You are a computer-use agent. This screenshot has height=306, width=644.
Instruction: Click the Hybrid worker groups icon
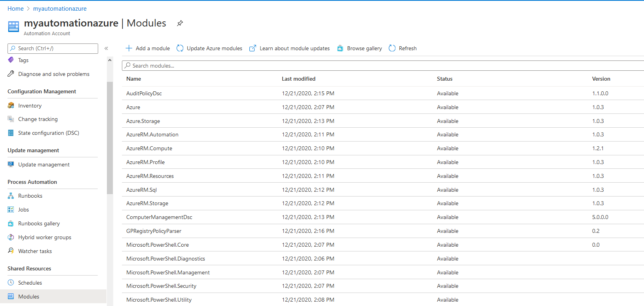pyautogui.click(x=11, y=237)
